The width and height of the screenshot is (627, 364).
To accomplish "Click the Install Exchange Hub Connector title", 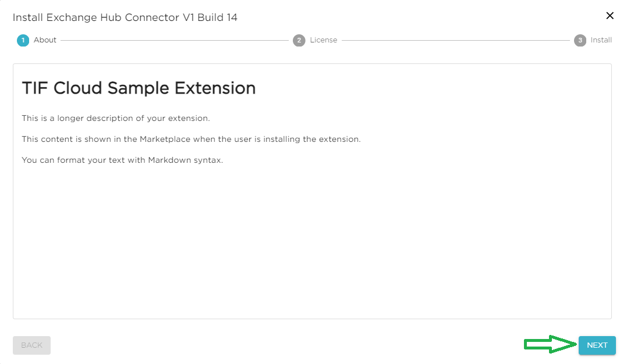I will click(125, 17).
